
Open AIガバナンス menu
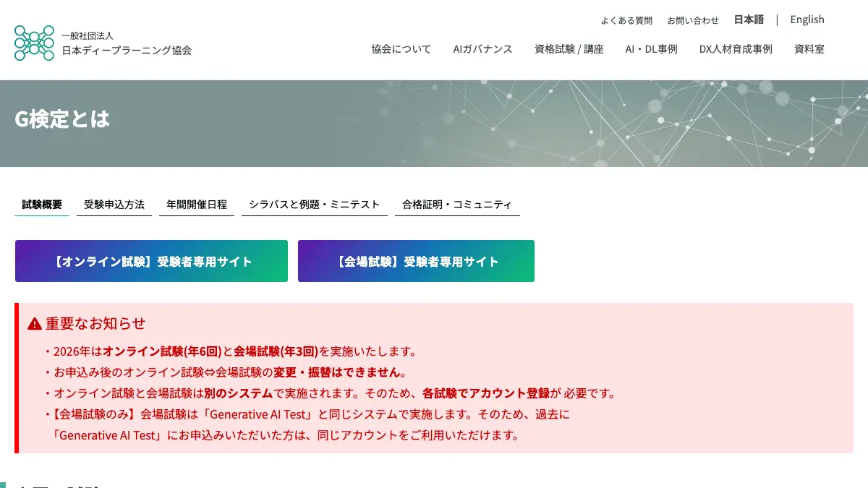482,49
